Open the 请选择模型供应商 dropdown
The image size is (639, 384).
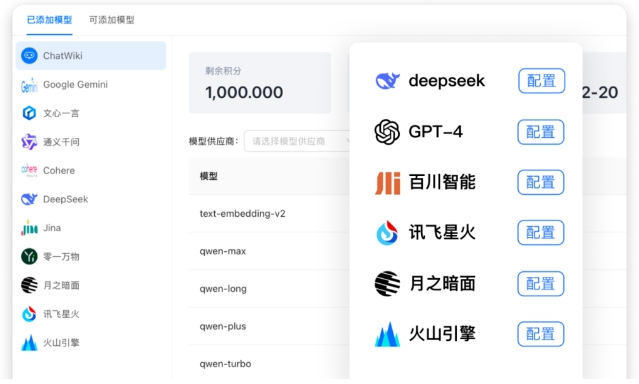point(297,141)
